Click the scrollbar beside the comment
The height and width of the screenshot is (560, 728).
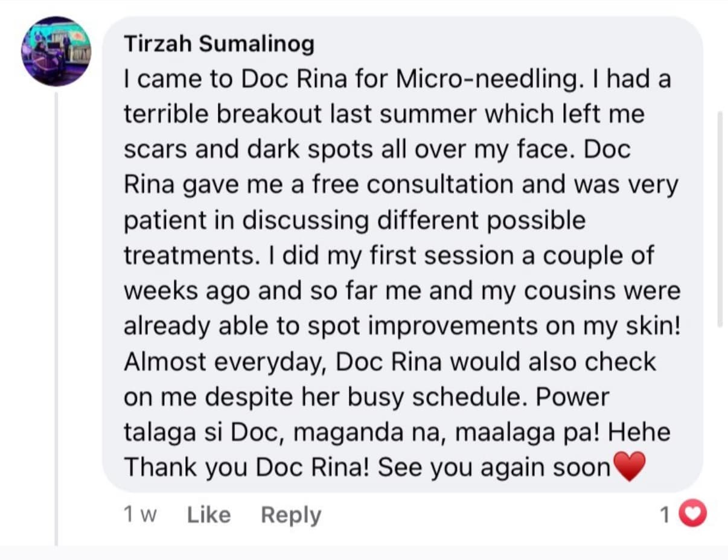point(719,217)
